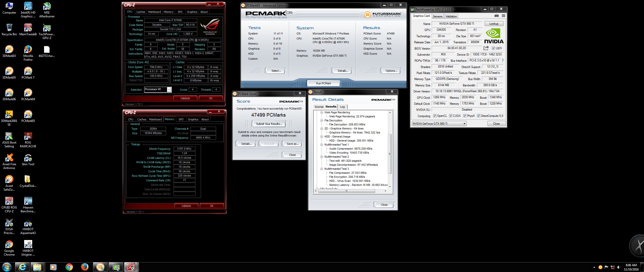Open Intel HD Graphics desktop icon
644x272 pixels.
coord(28,10)
